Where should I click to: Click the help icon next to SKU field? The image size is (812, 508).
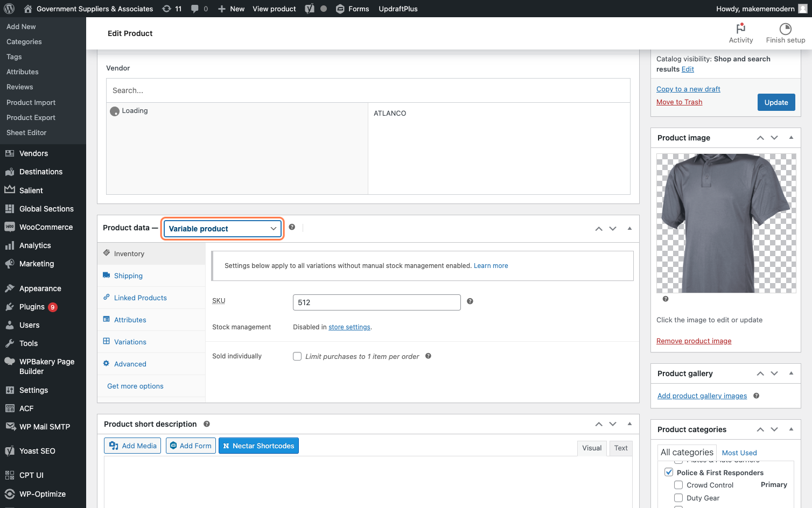tap(470, 301)
